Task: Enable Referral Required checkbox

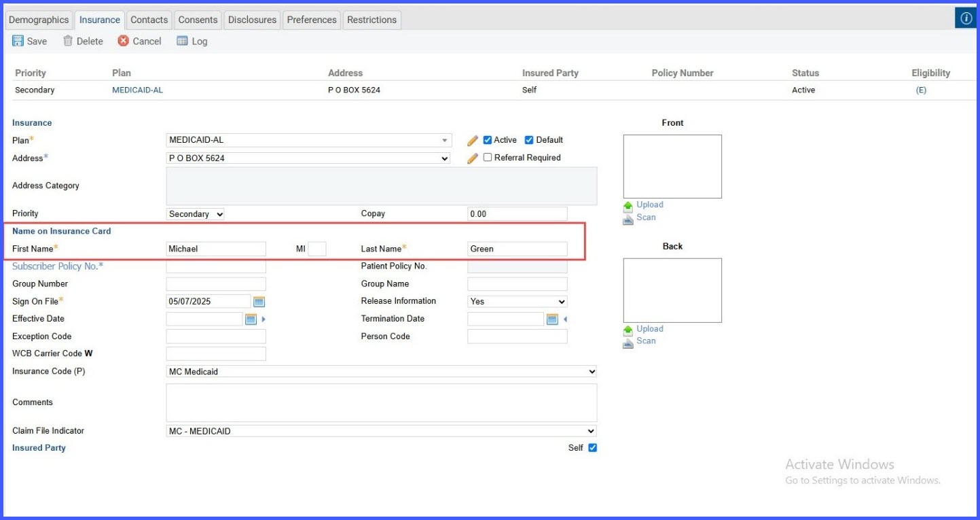Action: 487,158
